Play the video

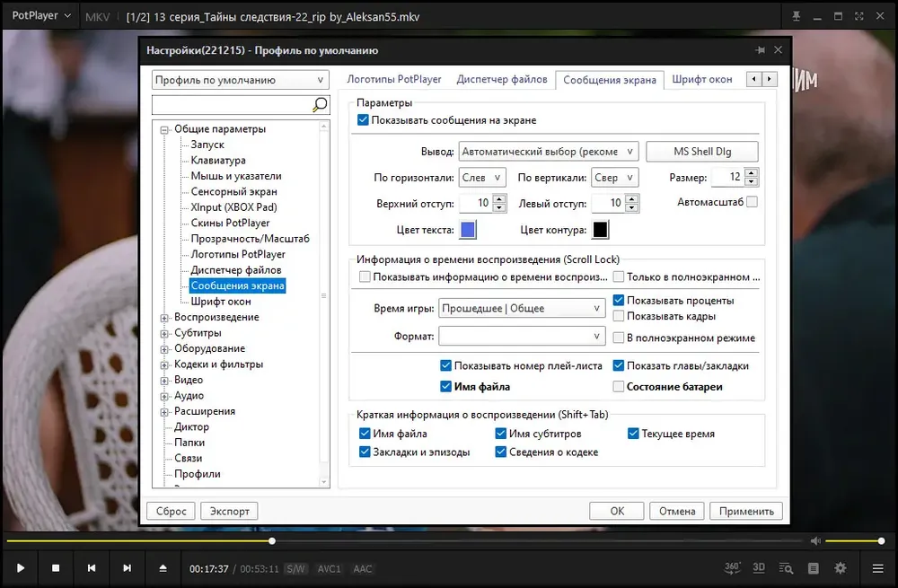21,568
